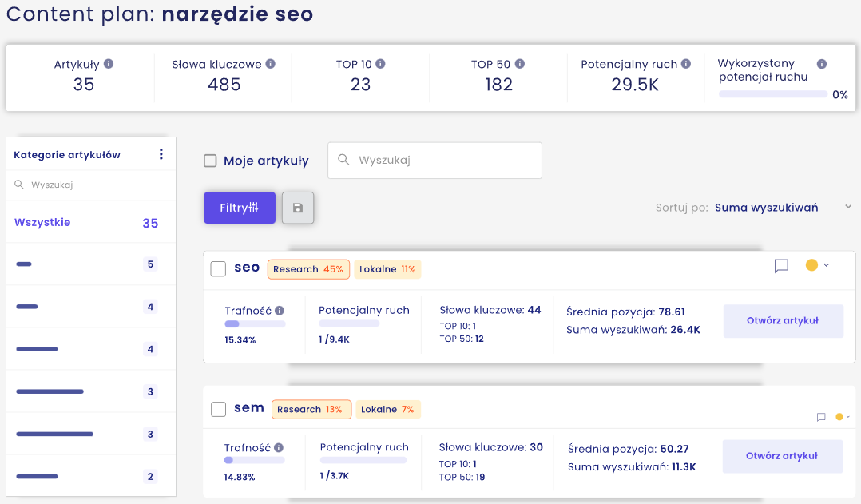Click info icon beside Słowa kluczowe stat

pos(271,64)
